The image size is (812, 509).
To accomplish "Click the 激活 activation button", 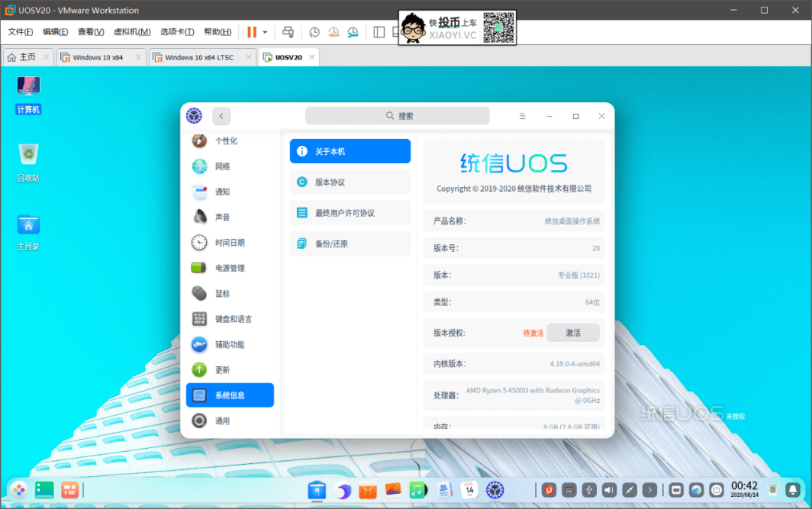I will click(573, 332).
